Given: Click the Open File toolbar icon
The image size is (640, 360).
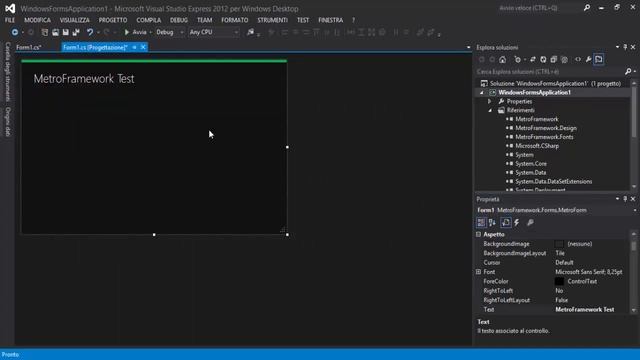Looking at the screenshot, I should [55, 32].
